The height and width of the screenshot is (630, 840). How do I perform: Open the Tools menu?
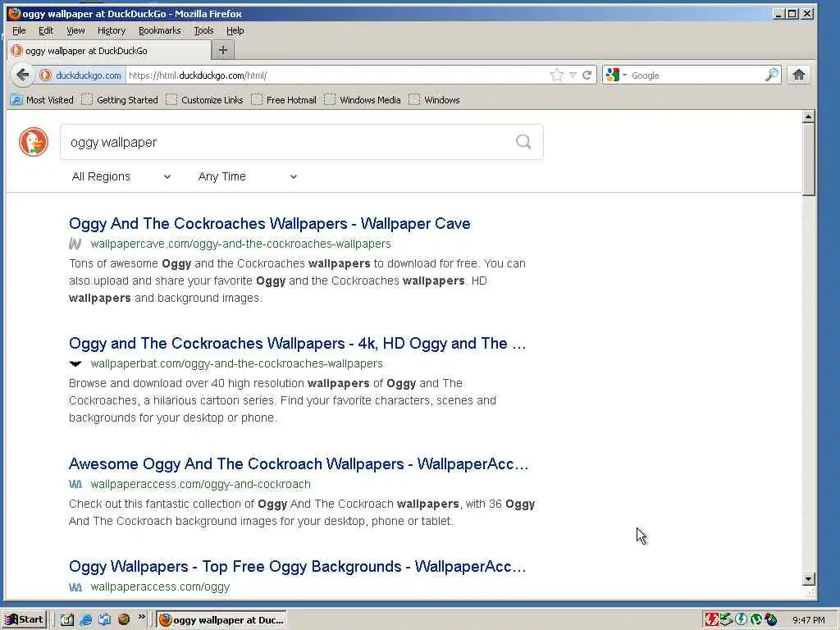(x=203, y=30)
